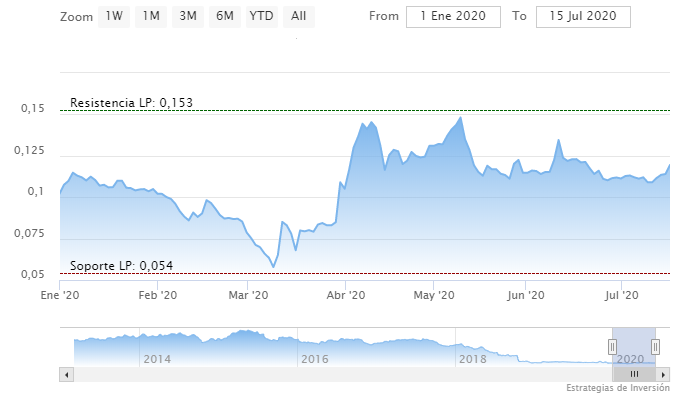Open Estrategias de Inversión credits link
The height and width of the screenshot is (404, 689).
click(616, 388)
